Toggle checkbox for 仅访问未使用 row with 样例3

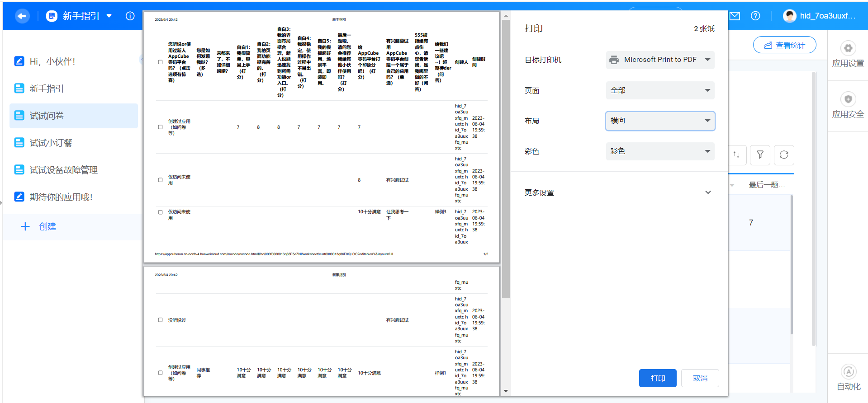point(160,212)
